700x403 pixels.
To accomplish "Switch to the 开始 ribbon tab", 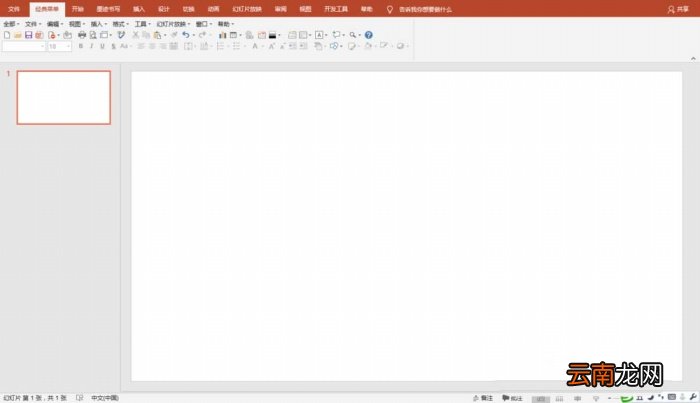I will tap(78, 9).
